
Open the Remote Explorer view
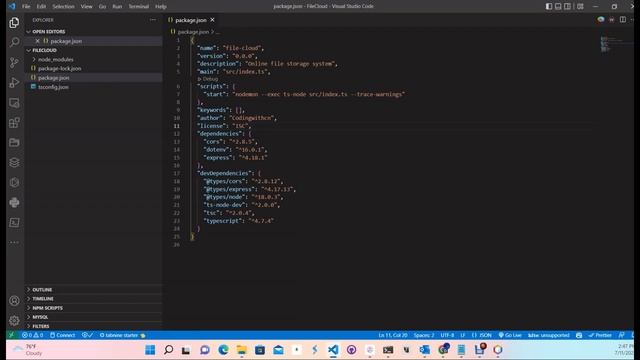[x=14, y=103]
